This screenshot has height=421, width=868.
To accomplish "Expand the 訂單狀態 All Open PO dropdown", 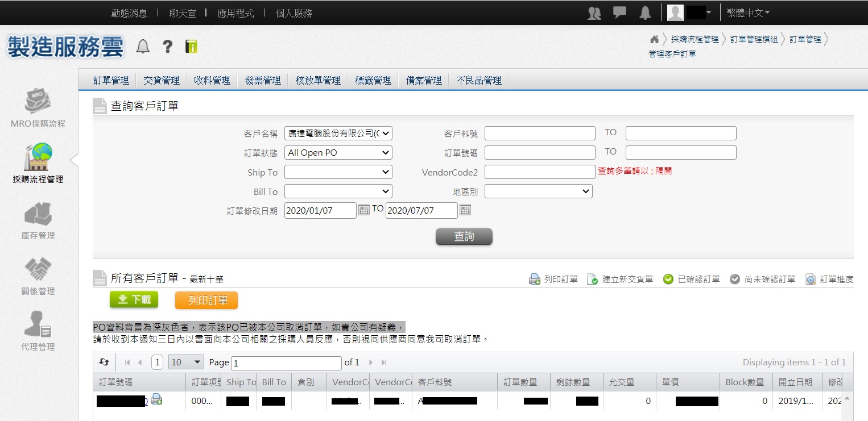I will click(338, 152).
